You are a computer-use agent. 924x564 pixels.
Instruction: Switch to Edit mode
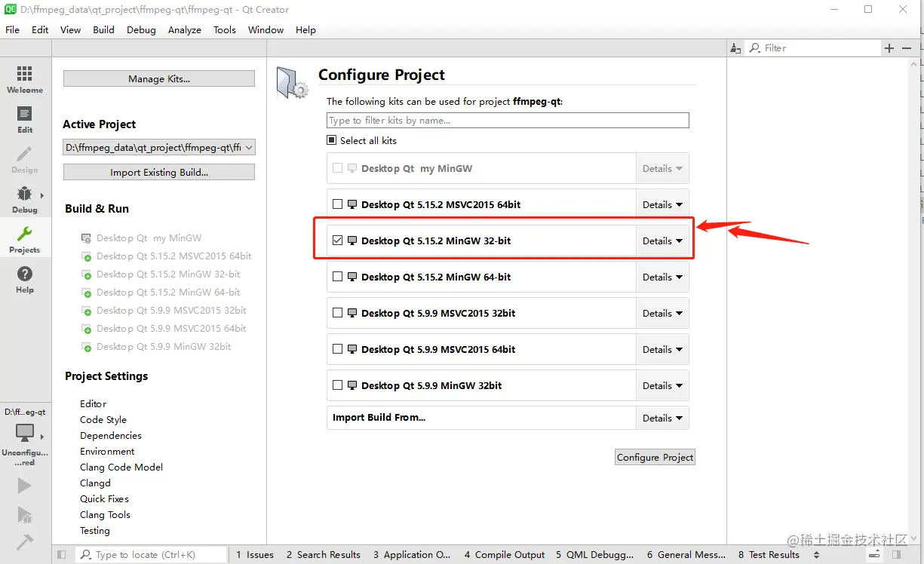pos(25,119)
